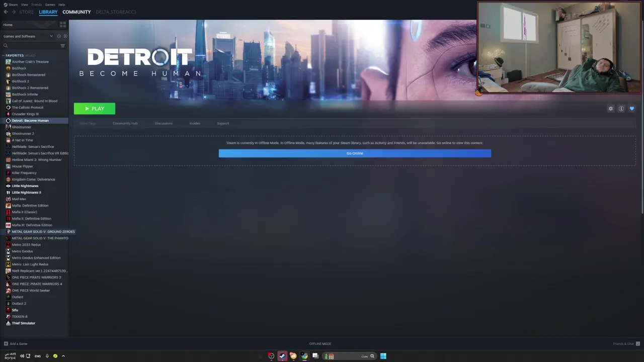Click the ENG language indicator
The image size is (644, 362).
(x=38, y=356)
